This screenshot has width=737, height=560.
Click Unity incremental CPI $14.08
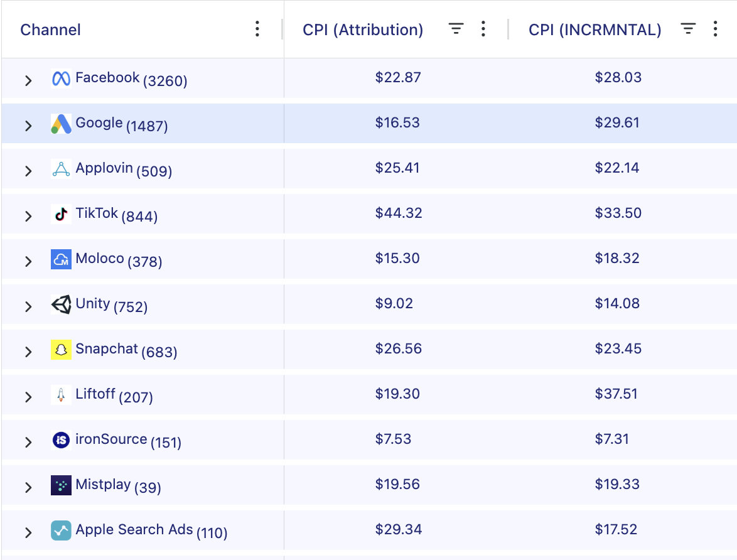(617, 303)
